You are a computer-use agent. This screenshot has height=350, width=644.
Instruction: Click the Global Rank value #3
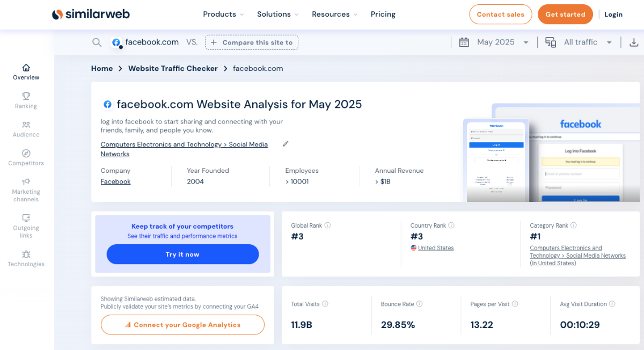point(297,236)
